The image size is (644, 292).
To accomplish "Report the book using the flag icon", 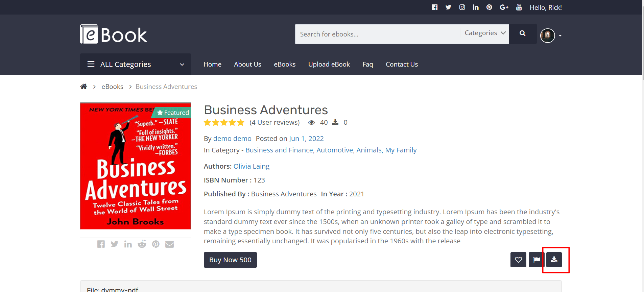I will (x=536, y=260).
